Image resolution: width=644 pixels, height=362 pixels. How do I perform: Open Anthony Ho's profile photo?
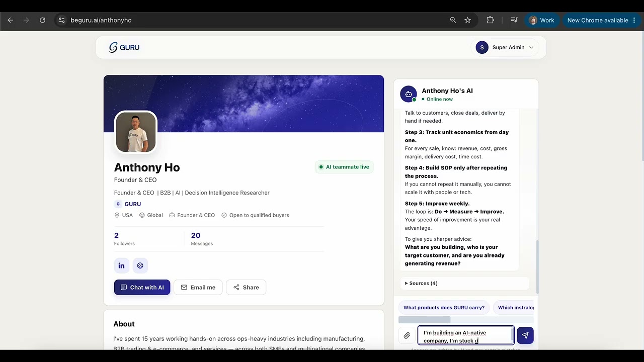[136, 132]
